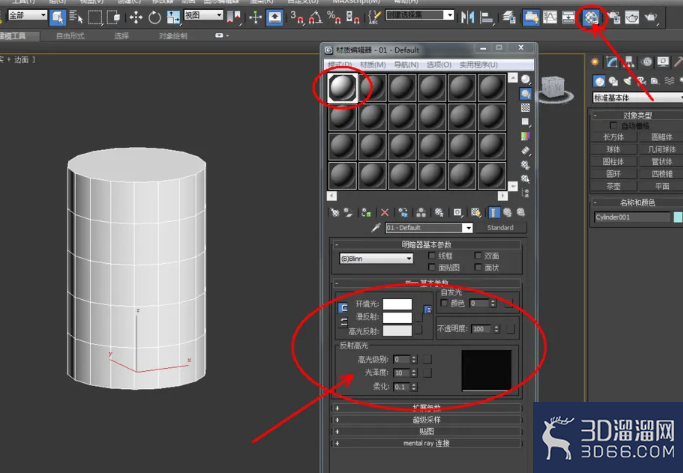The image size is (683, 473).
Task: Click the Mirror tool icon
Action: 467,18
